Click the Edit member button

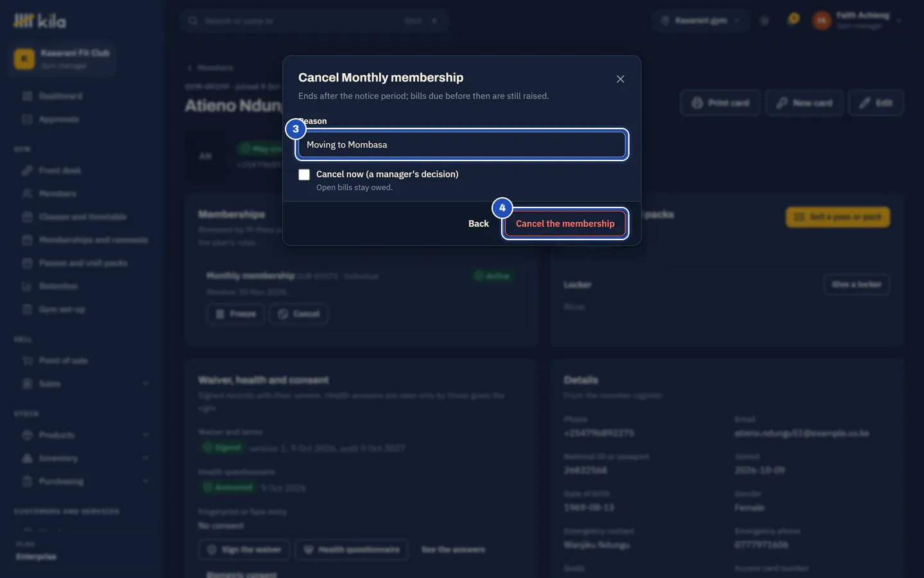click(x=876, y=103)
